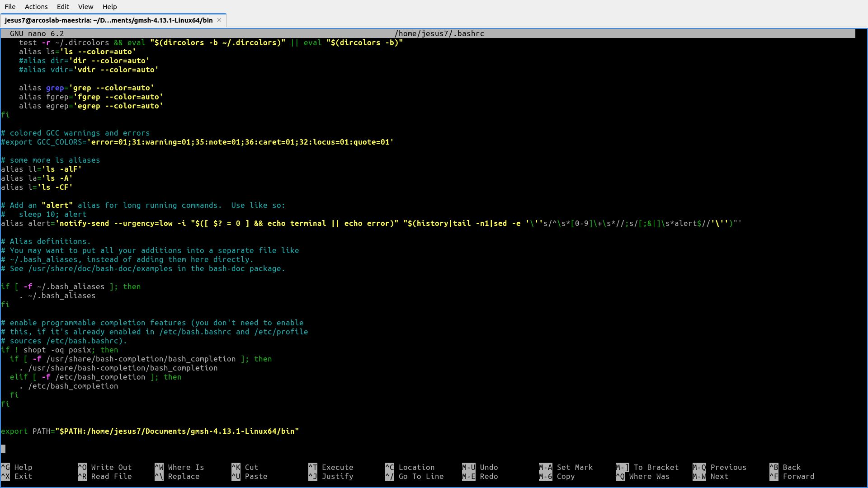Click the /home/jesus7/.bashrc filename header
This screenshot has height=488, width=868.
coord(439,33)
